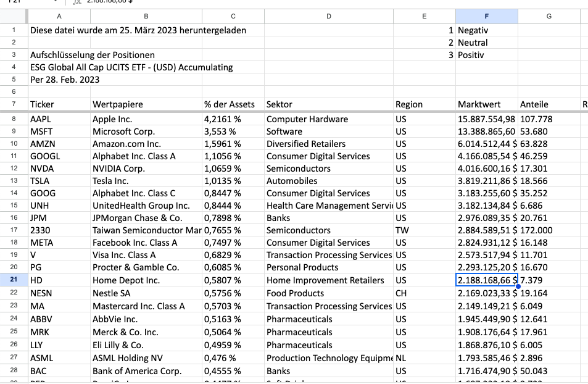588x384 pixels.
Task: Click 'Procter & Gamble Co.' cell
Action: 146,268
